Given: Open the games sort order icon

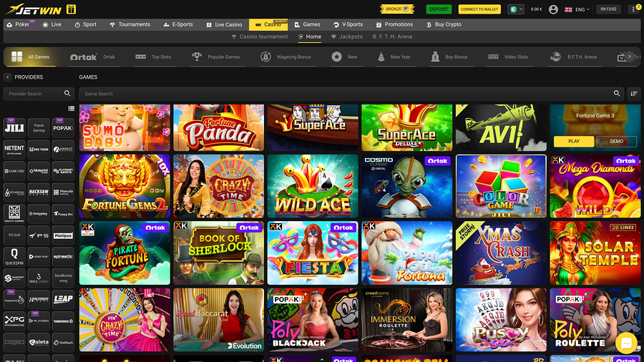Looking at the screenshot, I should 634,94.
